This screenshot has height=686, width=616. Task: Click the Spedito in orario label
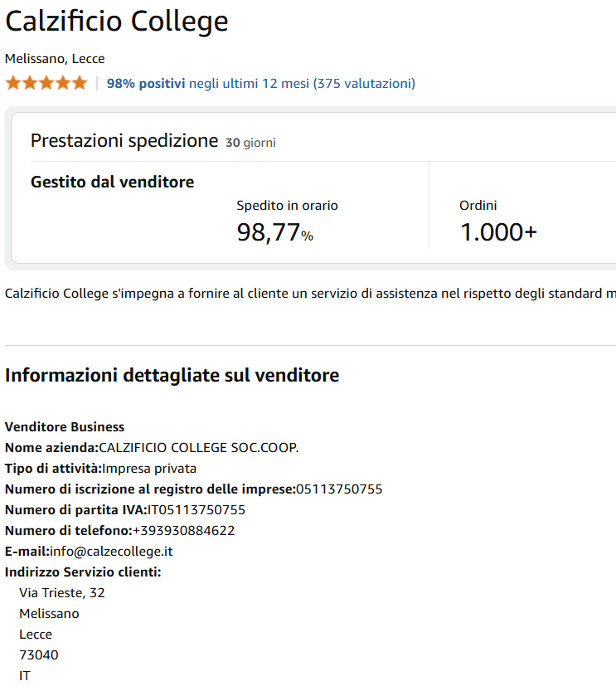click(287, 205)
